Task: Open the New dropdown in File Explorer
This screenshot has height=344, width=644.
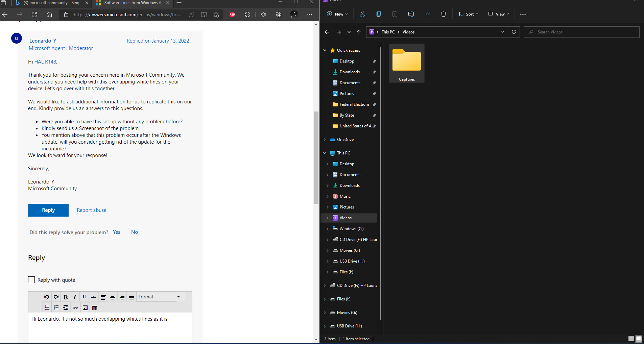Action: coord(337,14)
